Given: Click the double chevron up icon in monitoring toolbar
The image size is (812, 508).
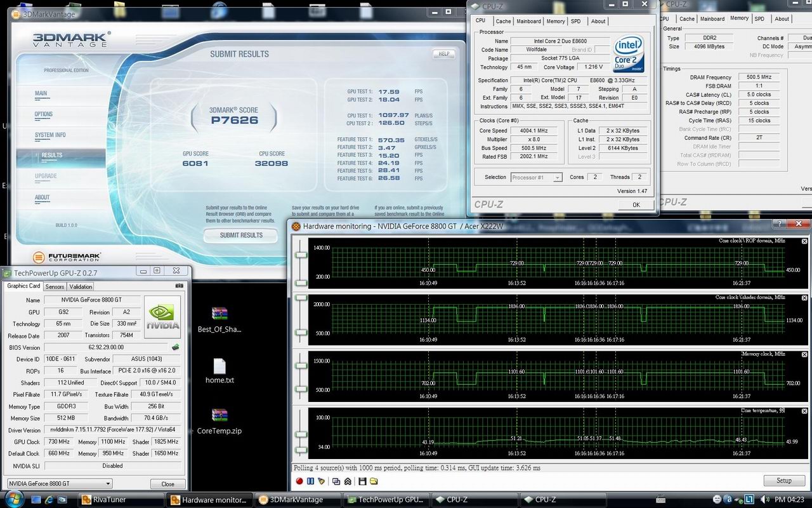Looking at the screenshot, I should 348,481.
